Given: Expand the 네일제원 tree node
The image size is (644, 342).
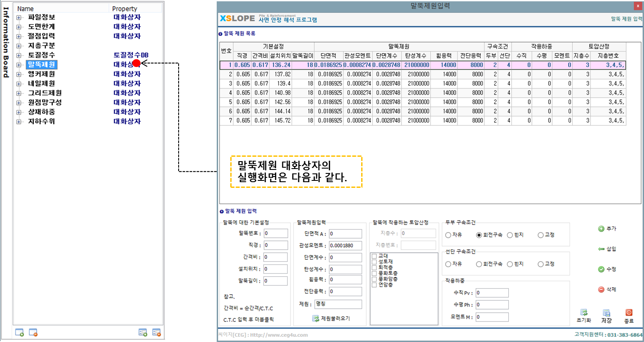Looking at the screenshot, I should [x=19, y=84].
